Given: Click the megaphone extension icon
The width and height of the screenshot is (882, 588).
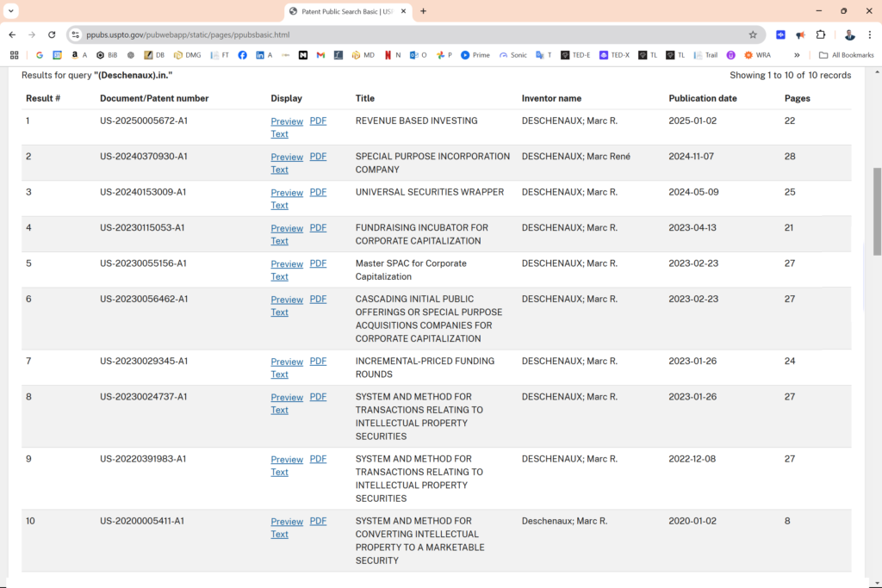Looking at the screenshot, I should click(800, 34).
